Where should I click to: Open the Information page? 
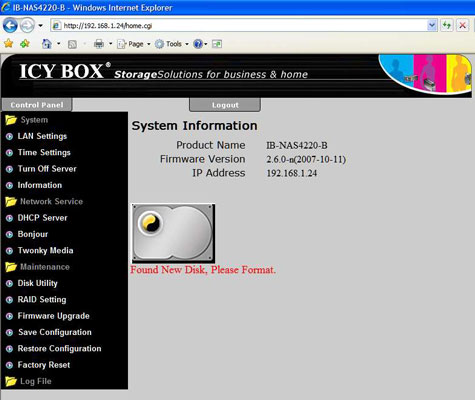(40, 185)
